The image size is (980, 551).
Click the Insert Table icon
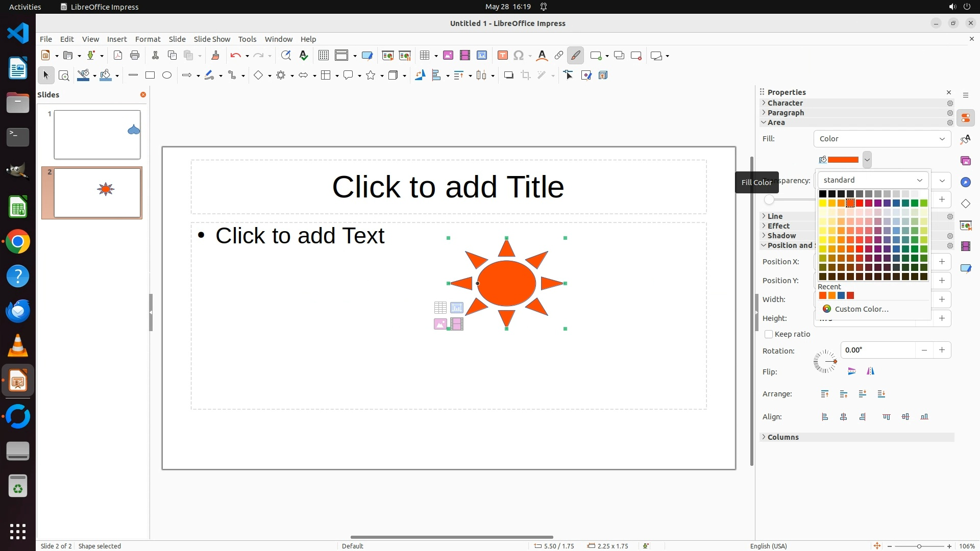[x=425, y=56]
